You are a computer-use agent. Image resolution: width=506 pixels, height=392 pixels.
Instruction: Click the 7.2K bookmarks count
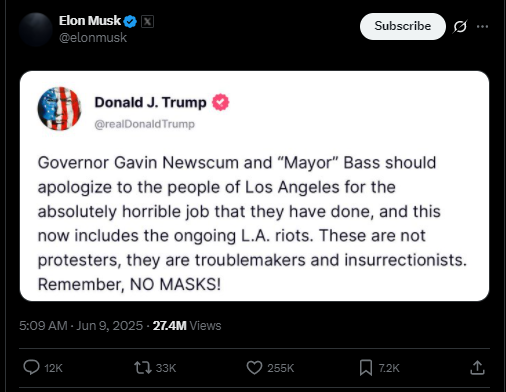pyautogui.click(x=389, y=368)
